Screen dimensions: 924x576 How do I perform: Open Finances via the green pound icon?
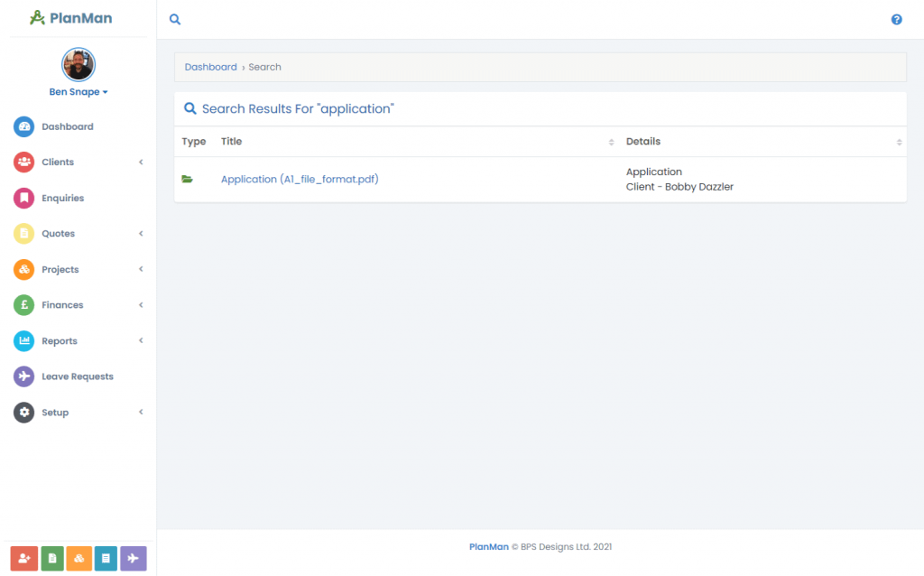pos(24,305)
